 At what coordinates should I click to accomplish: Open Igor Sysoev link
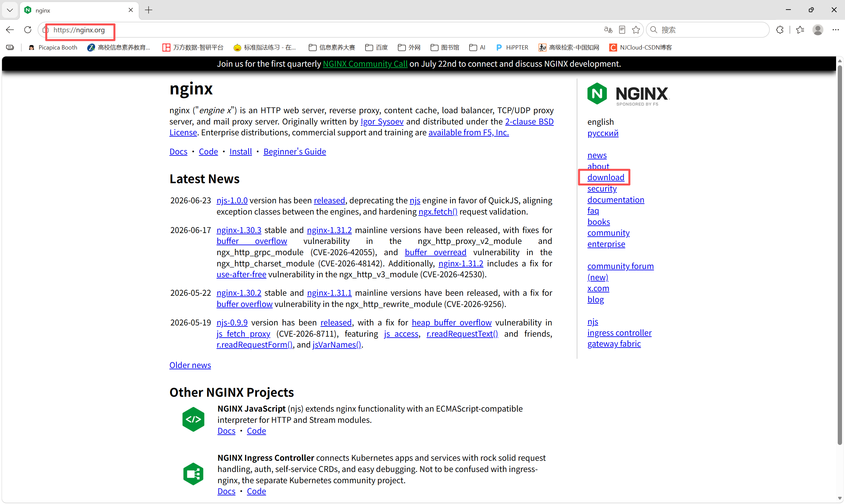(382, 121)
